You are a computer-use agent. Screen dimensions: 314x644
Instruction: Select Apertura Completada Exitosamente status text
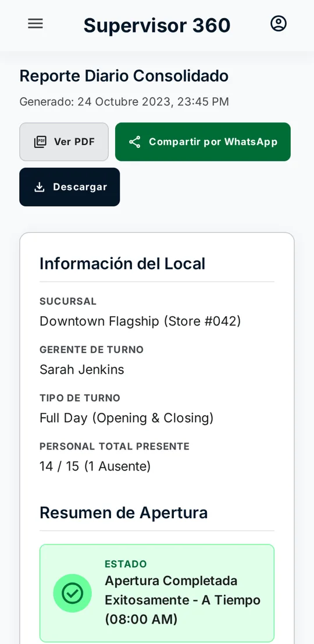pyautogui.click(x=183, y=600)
